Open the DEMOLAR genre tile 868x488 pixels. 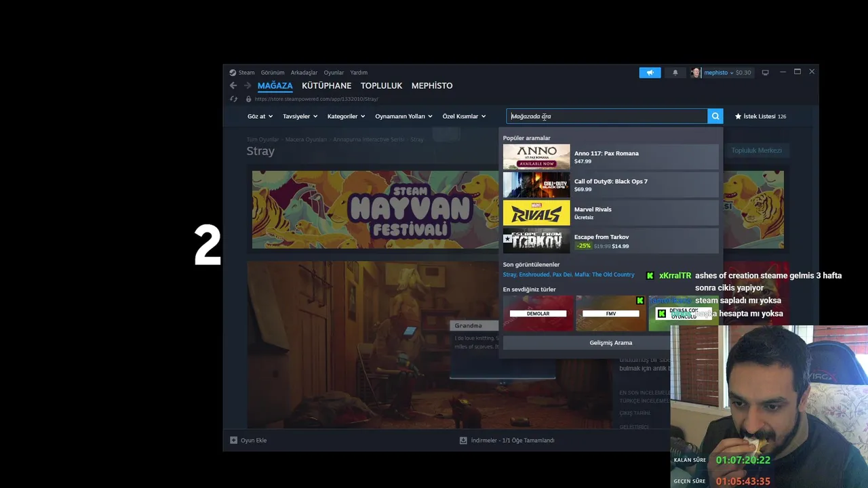pos(538,313)
